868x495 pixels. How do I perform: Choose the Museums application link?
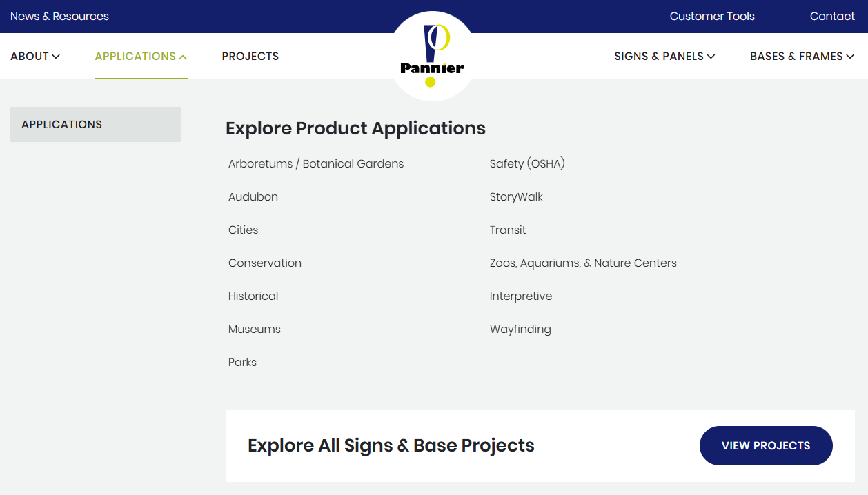[255, 330]
